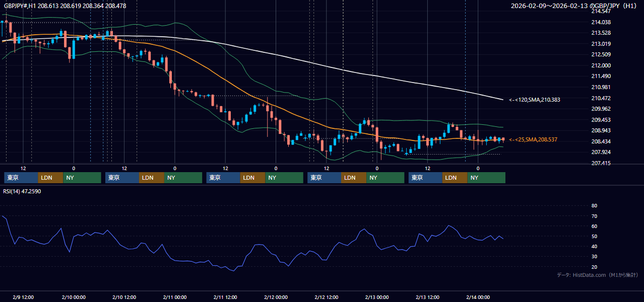The height and width of the screenshot is (302, 644).
Task: Click the RSI level 30 label
Action: [x=594, y=257]
